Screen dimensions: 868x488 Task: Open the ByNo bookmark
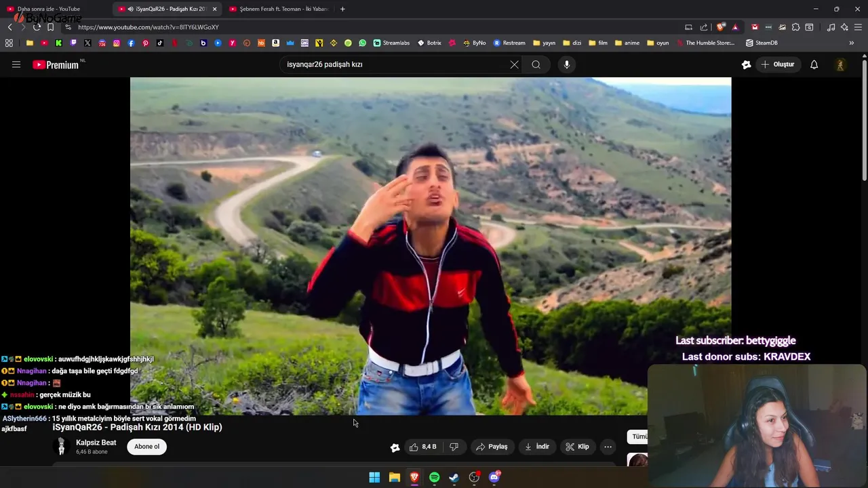[474, 43]
